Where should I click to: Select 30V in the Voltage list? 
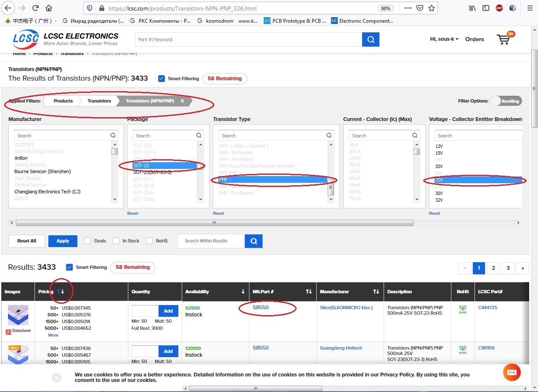(439, 193)
